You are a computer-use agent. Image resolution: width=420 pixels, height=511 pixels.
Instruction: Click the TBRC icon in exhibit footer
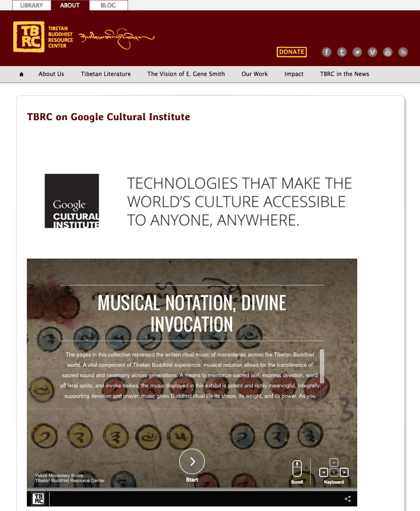pyautogui.click(x=38, y=499)
